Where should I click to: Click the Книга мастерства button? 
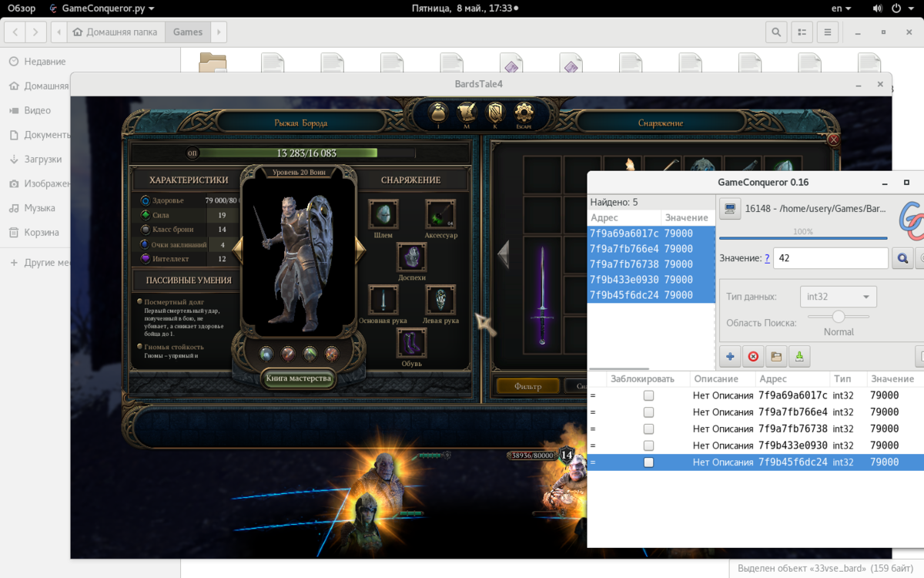(299, 378)
